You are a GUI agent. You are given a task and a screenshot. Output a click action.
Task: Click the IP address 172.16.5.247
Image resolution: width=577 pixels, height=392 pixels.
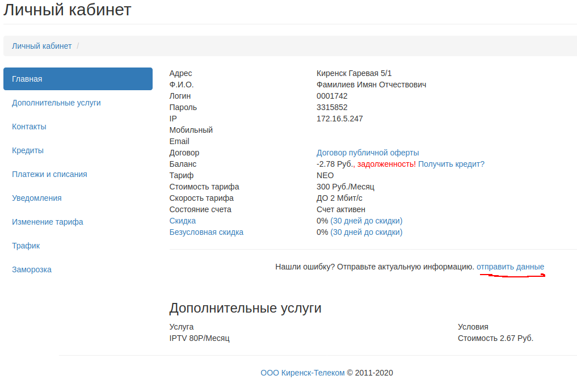339,119
